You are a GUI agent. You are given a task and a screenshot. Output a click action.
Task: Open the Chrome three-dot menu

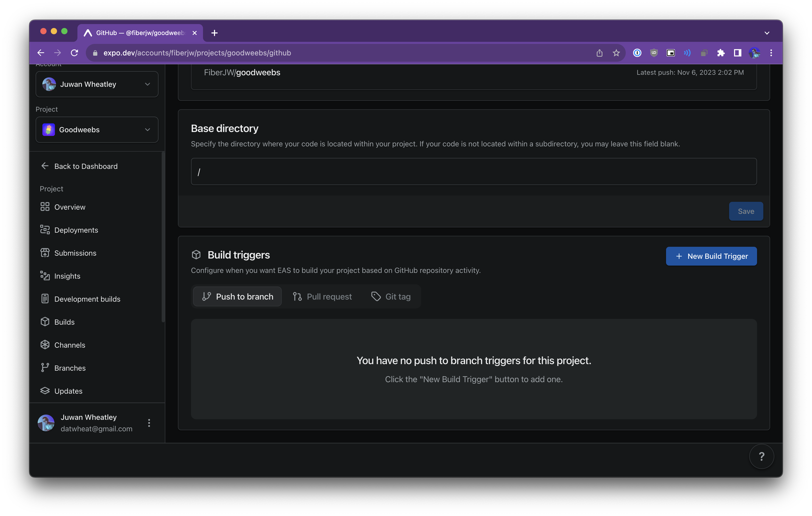[771, 53]
